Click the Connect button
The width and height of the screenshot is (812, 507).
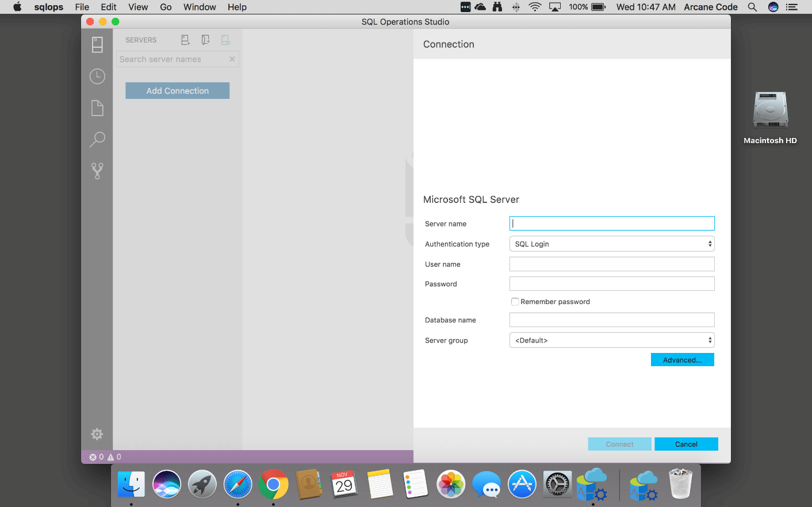click(x=619, y=444)
